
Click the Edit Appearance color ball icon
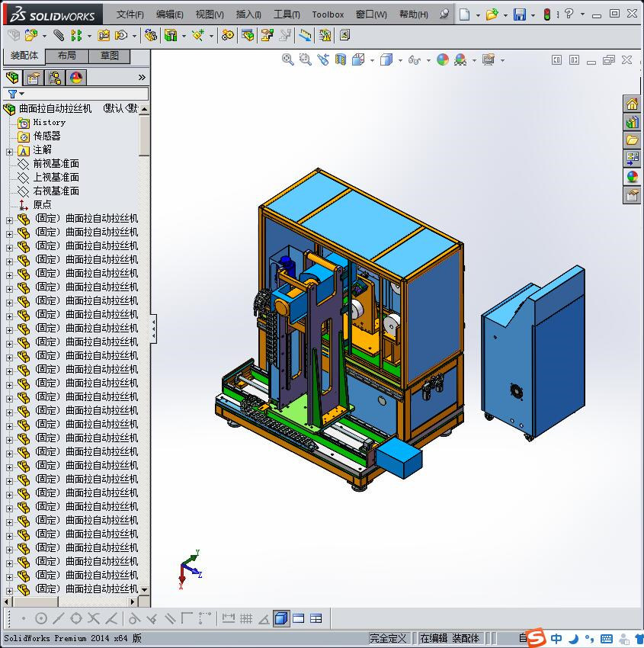443,60
